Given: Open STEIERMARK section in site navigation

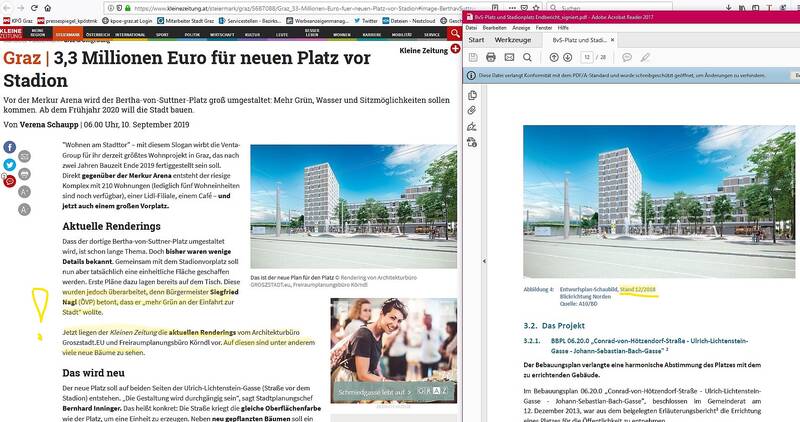Looking at the screenshot, I should tap(67, 34).
